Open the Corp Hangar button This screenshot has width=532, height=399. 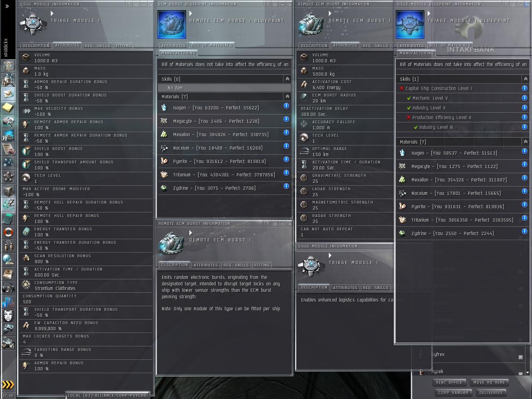coord(453,393)
